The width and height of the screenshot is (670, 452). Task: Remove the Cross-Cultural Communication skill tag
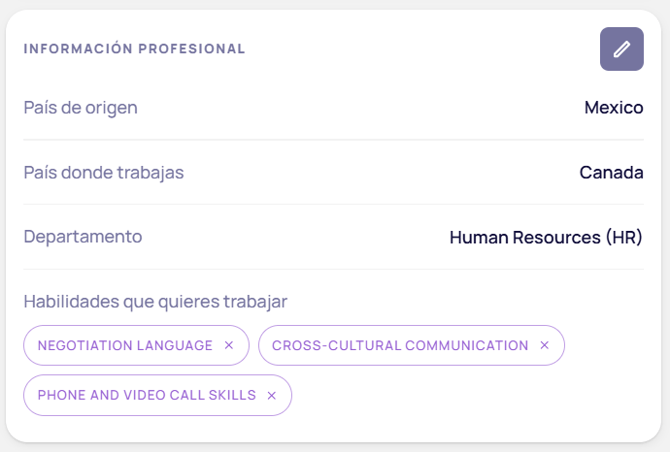click(544, 345)
